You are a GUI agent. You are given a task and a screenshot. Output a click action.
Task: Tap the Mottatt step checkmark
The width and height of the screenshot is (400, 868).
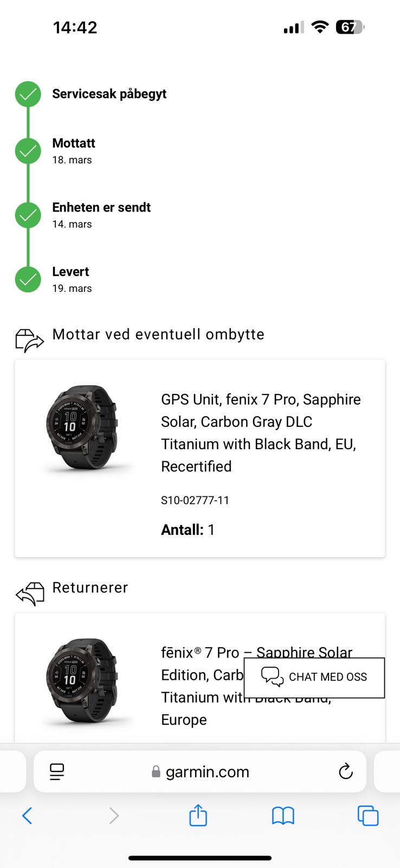28,151
